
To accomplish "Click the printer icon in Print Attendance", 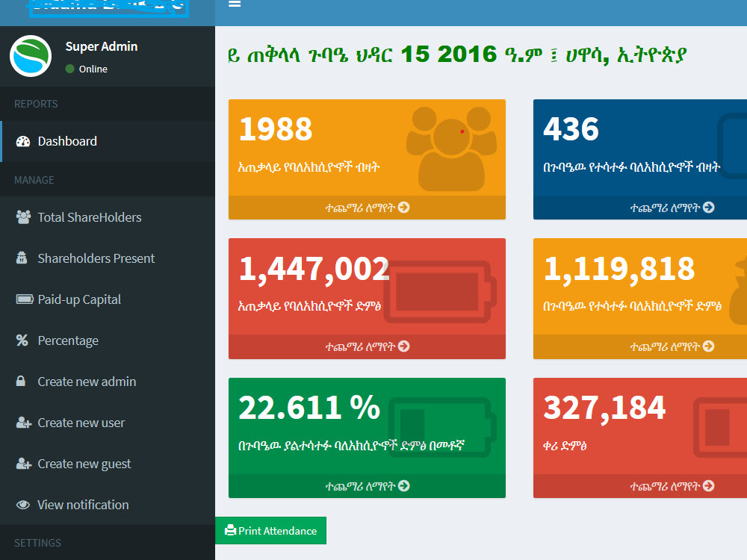I will point(231,530).
